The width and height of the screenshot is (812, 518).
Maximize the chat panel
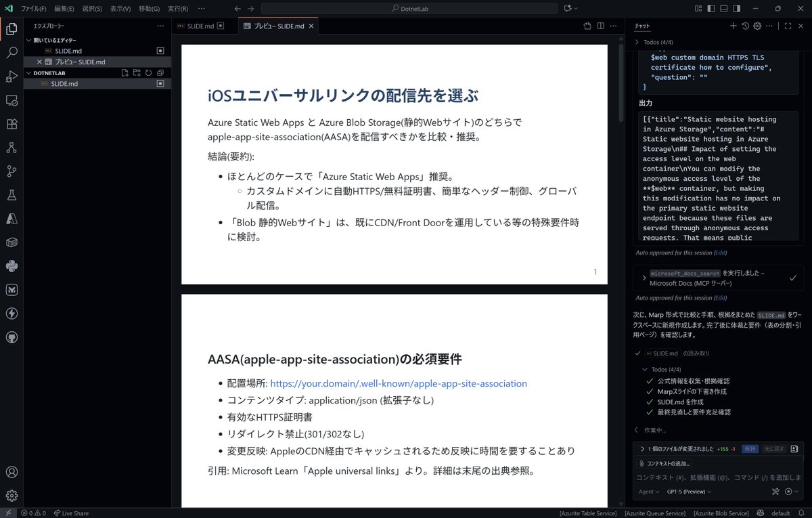pyautogui.click(x=788, y=26)
